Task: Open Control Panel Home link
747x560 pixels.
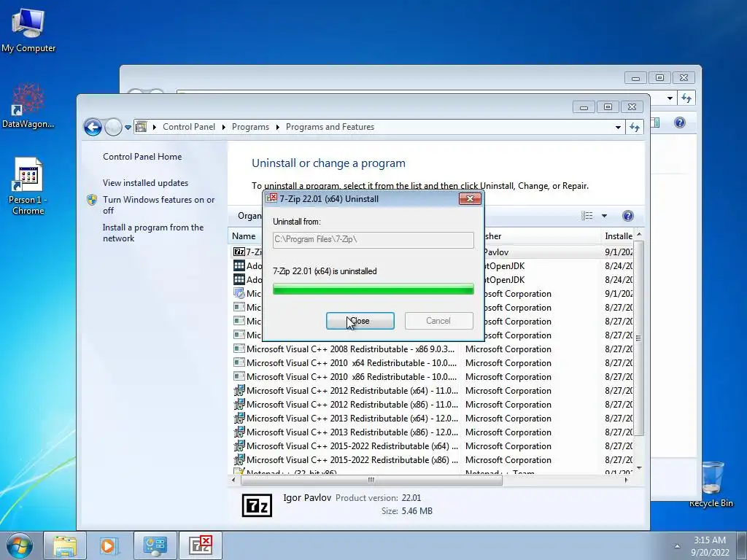Action: (x=142, y=157)
